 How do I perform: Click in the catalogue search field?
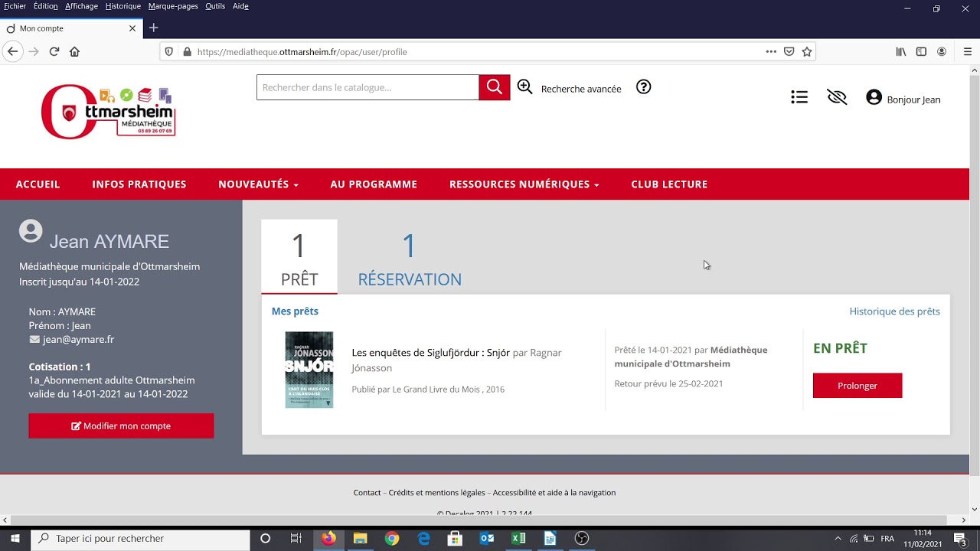click(367, 87)
